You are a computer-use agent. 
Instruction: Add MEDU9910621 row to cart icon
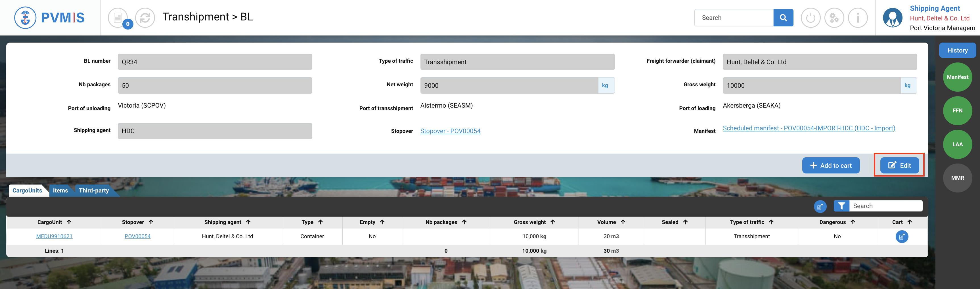(x=902, y=236)
